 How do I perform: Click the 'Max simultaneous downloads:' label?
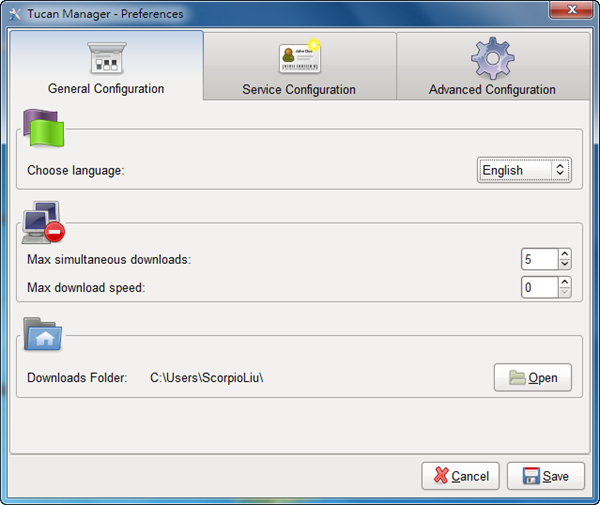[109, 259]
